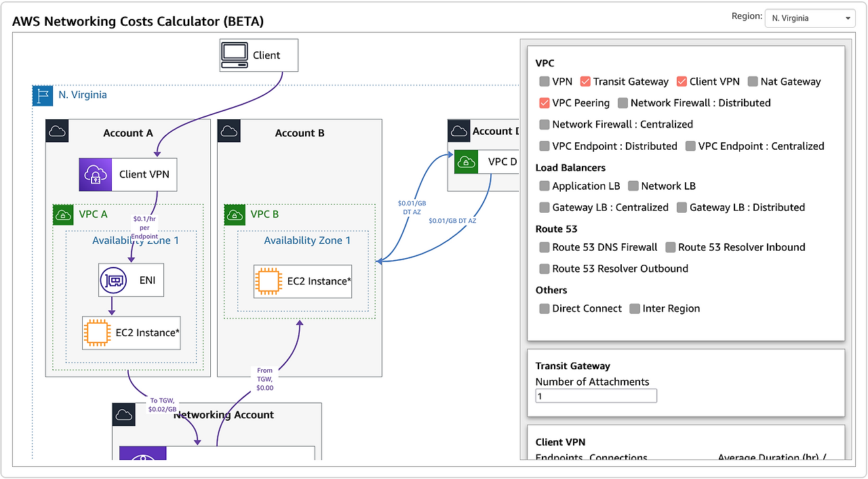
Task: Click the Client VPN panel heading
Action: 560,442
